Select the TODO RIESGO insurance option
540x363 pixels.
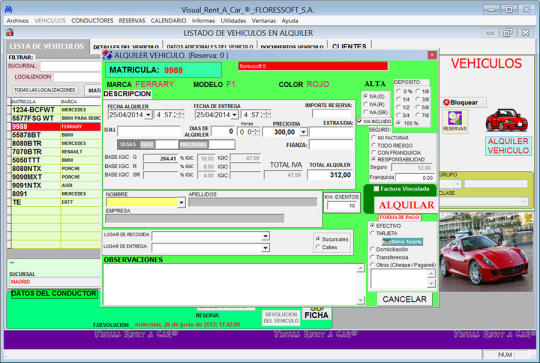tap(374, 145)
